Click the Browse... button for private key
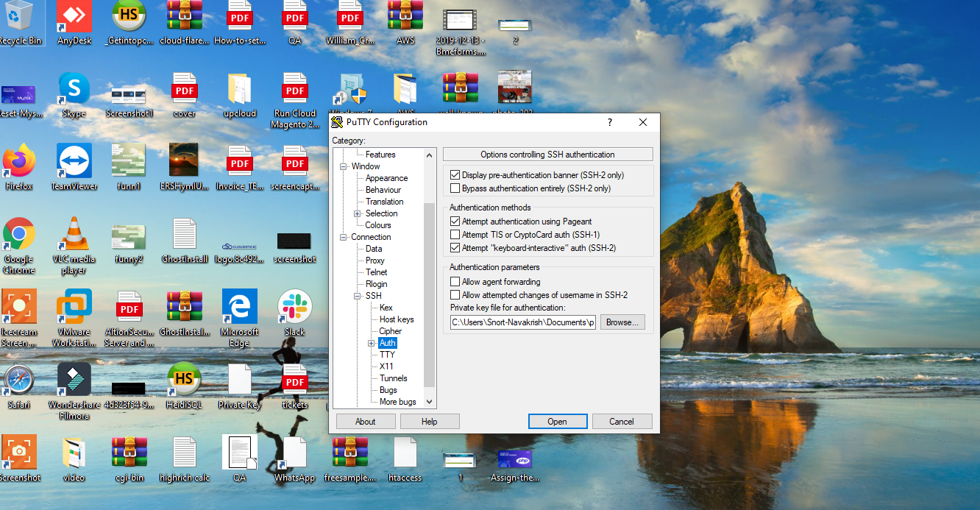 click(x=622, y=322)
